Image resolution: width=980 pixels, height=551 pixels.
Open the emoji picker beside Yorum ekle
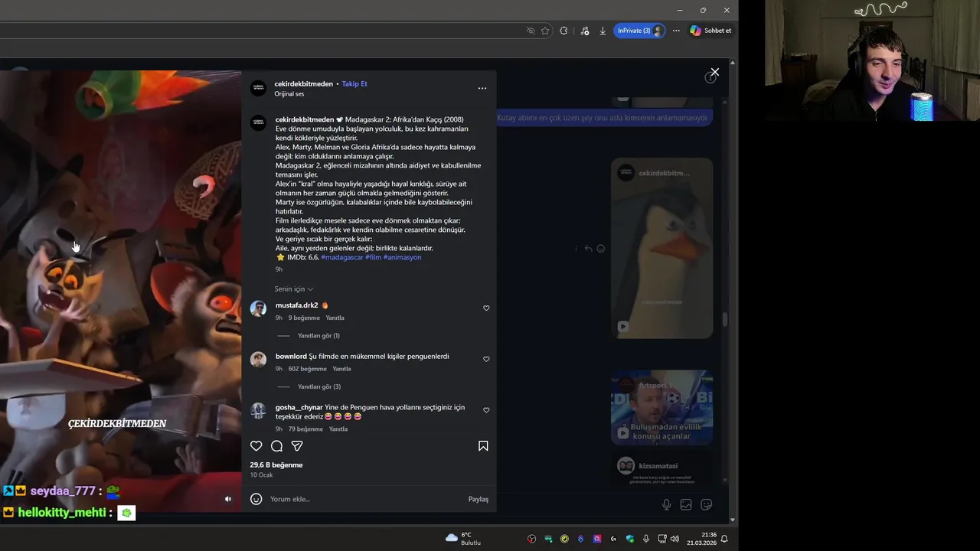point(256,499)
